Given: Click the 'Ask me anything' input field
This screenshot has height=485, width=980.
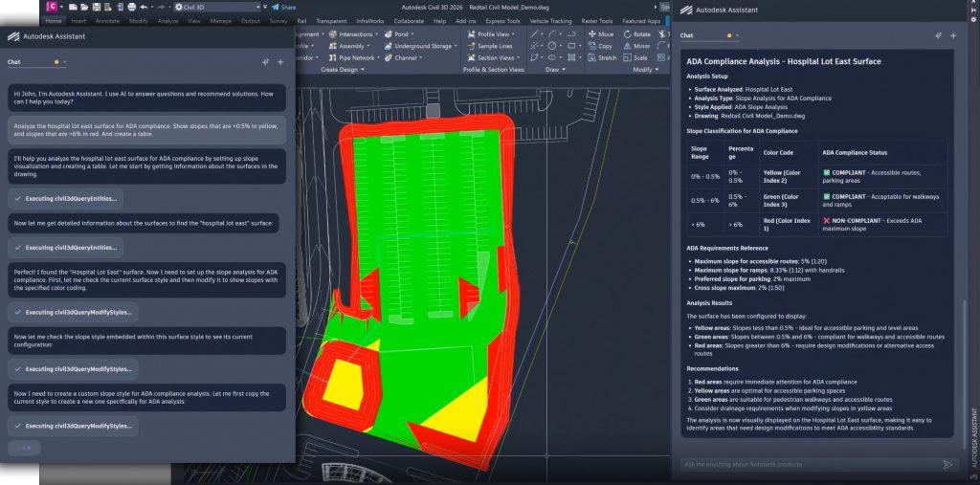Looking at the screenshot, I should pos(804,464).
